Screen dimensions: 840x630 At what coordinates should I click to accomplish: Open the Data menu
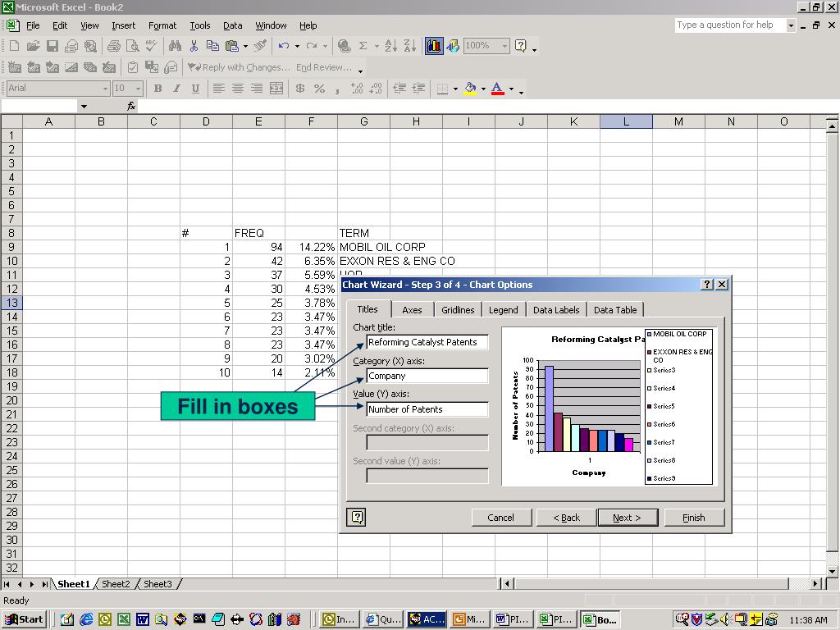coord(232,25)
